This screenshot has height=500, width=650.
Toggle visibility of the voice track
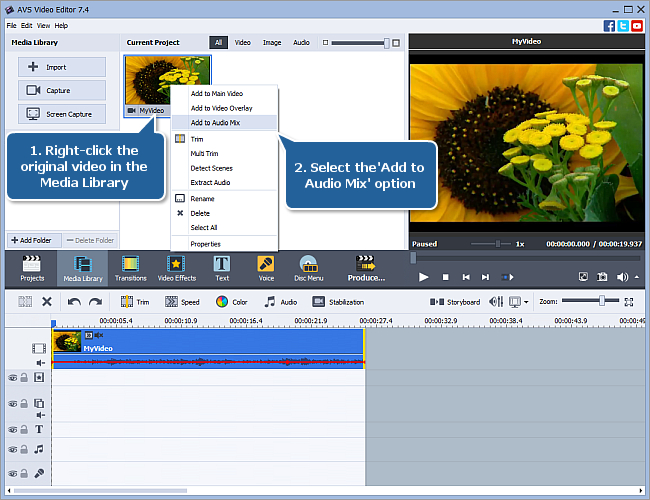13,473
